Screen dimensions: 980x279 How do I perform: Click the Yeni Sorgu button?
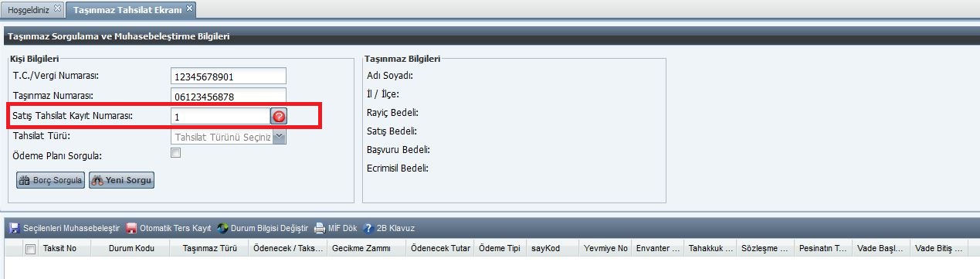pyautogui.click(x=122, y=180)
